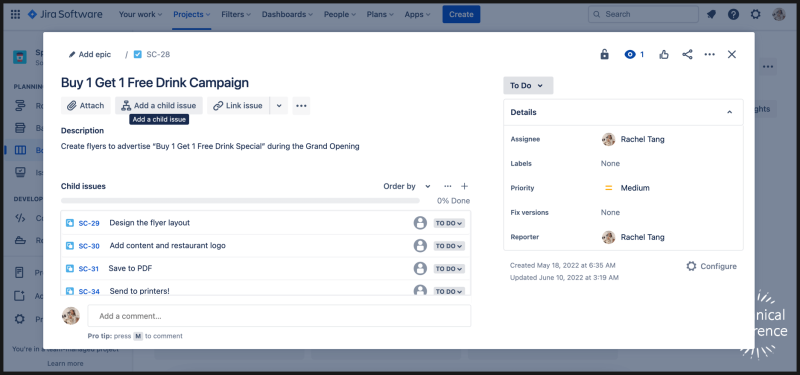Click the thumbs up vote icon

[664, 54]
